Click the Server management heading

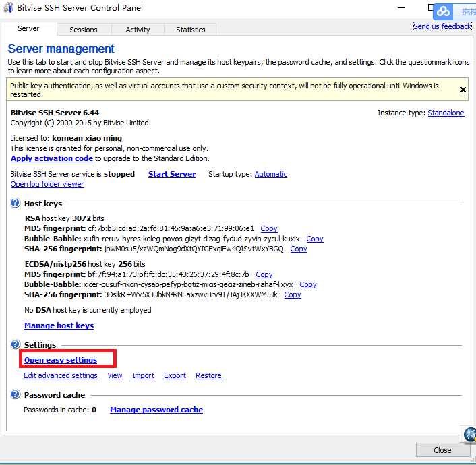tap(61, 49)
